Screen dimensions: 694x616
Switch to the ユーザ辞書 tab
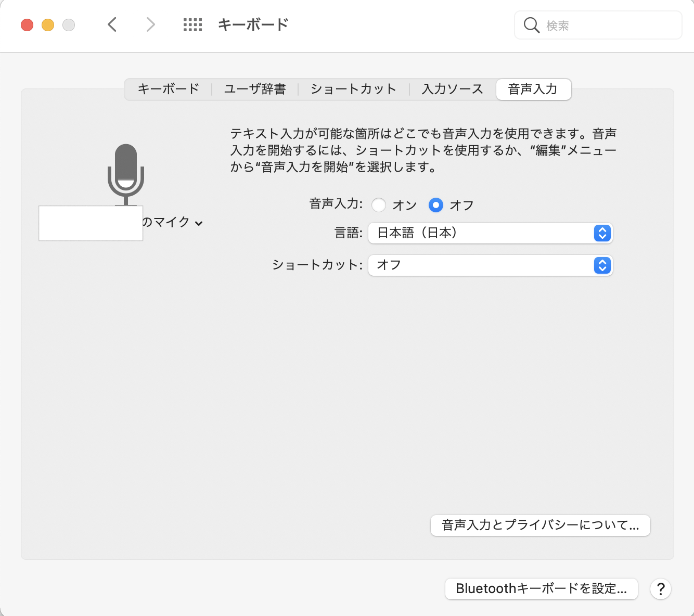point(255,89)
